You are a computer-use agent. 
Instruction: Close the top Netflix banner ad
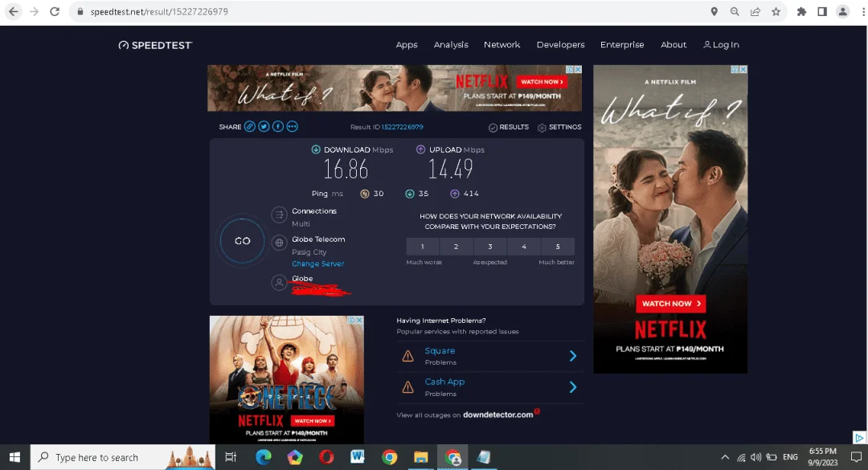tap(578, 69)
